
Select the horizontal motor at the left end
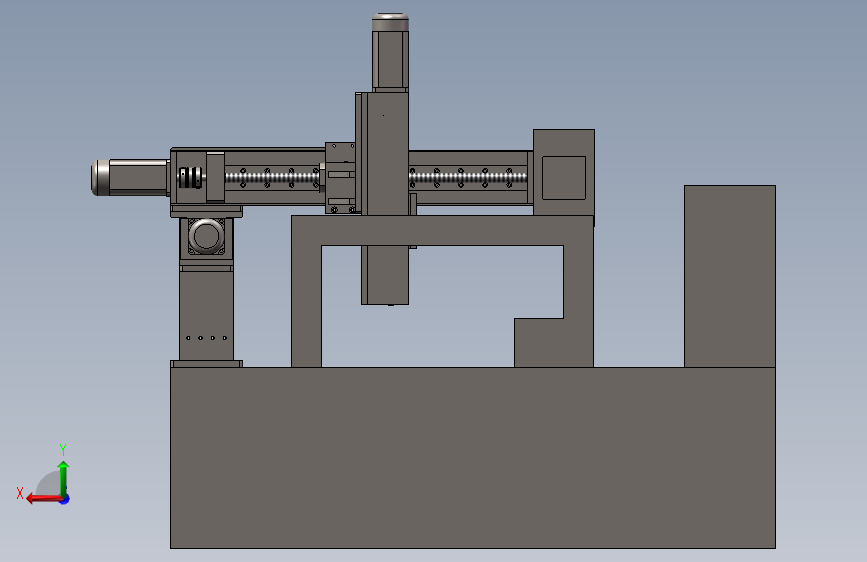point(130,177)
